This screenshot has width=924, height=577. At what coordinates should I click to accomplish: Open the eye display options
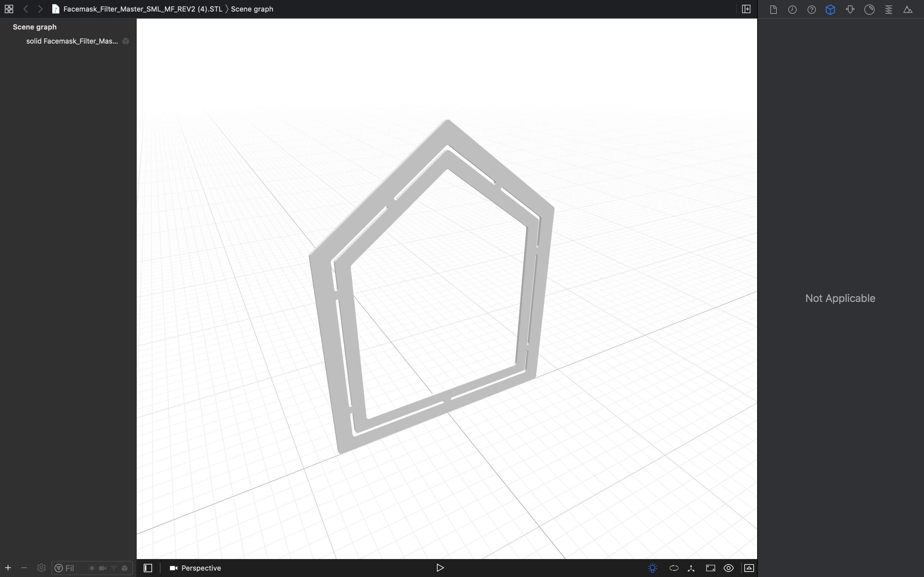729,568
